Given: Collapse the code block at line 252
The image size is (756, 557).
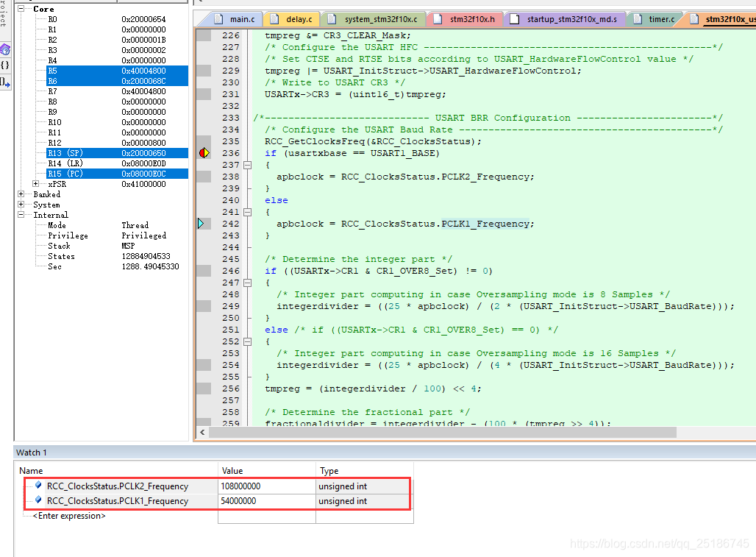Looking at the screenshot, I should (x=247, y=341).
